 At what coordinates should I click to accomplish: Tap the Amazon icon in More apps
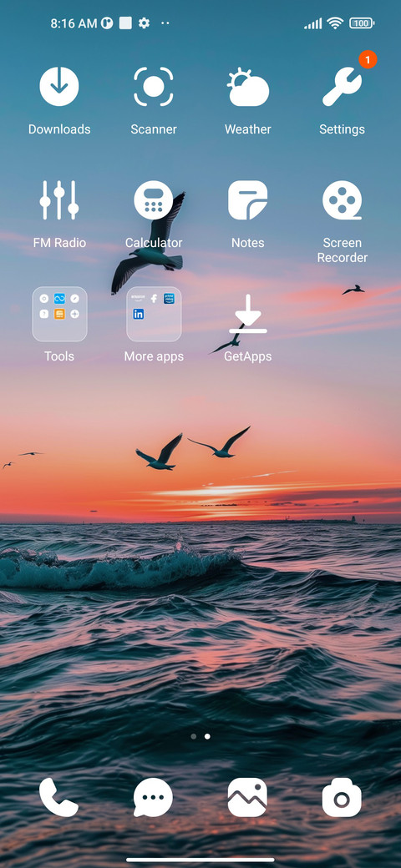[137, 298]
